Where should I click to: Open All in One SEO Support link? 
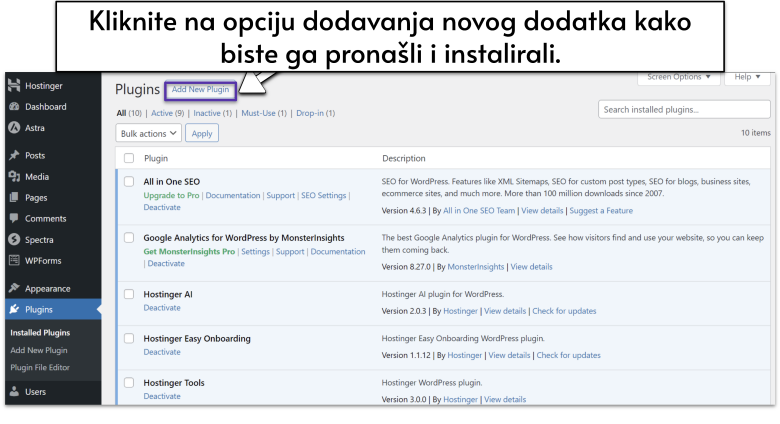tap(281, 196)
